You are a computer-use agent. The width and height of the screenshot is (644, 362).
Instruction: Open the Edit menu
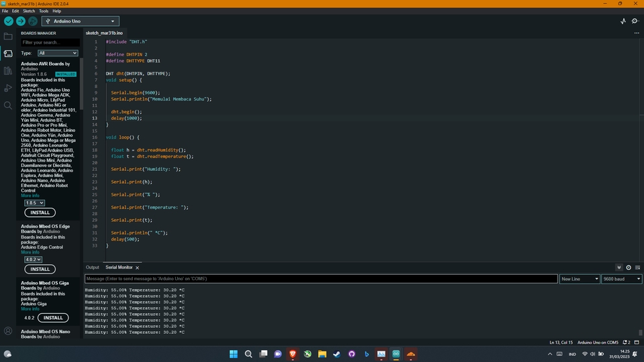click(15, 11)
